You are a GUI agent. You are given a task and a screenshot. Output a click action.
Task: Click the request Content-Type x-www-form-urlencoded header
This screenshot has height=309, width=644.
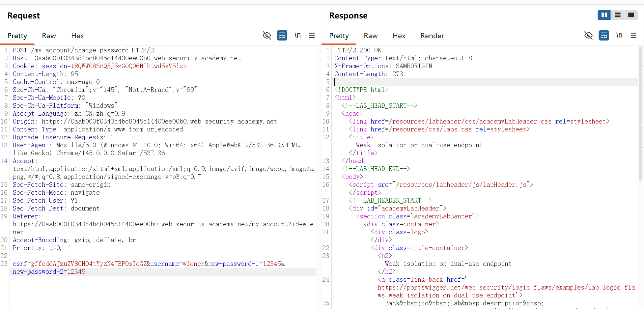98,129
